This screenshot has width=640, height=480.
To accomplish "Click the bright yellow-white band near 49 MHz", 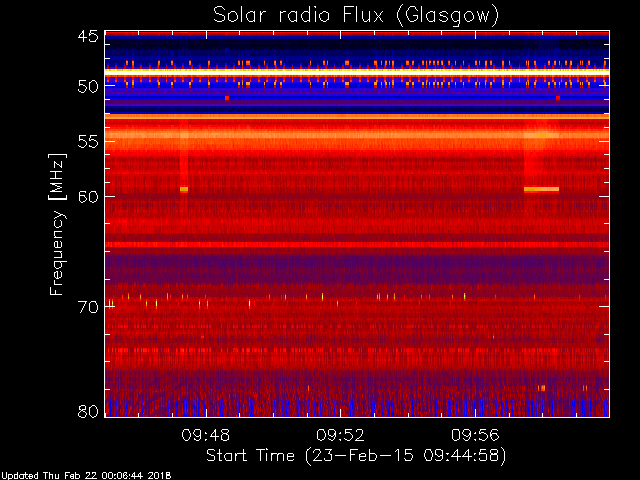I will [357, 71].
